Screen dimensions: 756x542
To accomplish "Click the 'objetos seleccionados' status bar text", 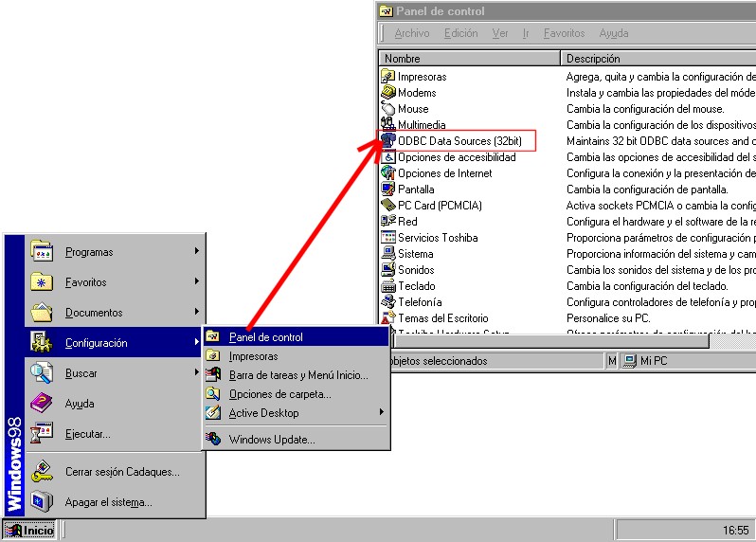I will 440,361.
